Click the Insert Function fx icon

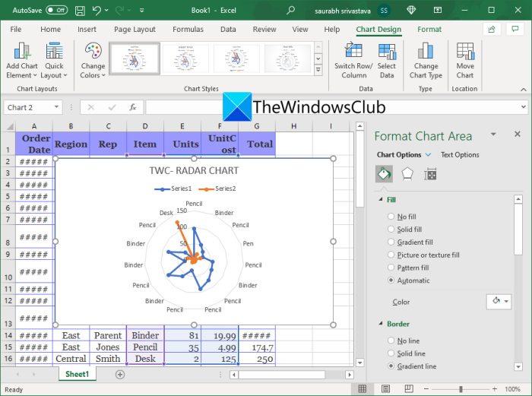tap(133, 108)
